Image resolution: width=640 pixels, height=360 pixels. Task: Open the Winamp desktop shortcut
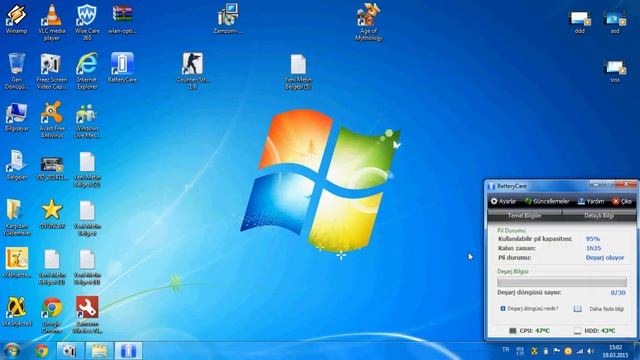16,19
